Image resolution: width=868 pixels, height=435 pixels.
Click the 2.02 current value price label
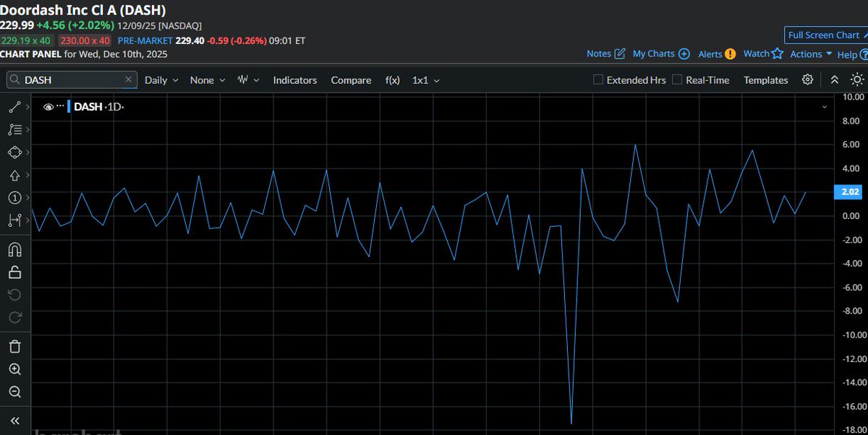tap(849, 192)
